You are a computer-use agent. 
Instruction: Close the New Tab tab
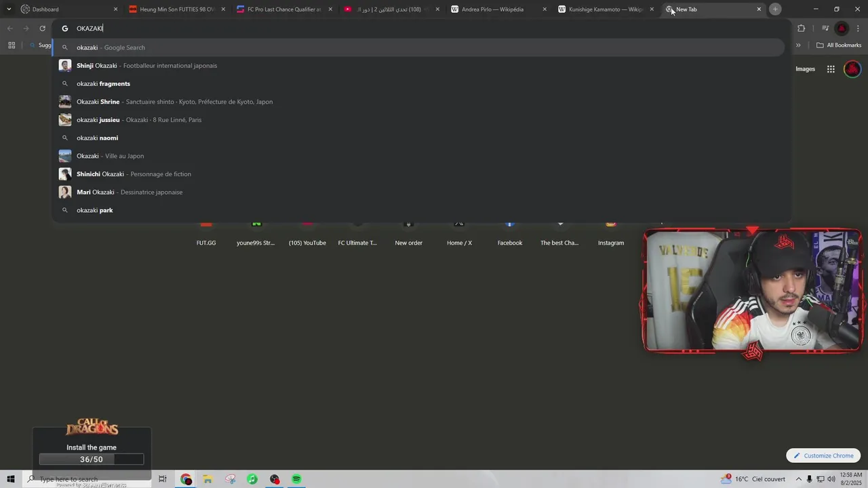coord(759,9)
